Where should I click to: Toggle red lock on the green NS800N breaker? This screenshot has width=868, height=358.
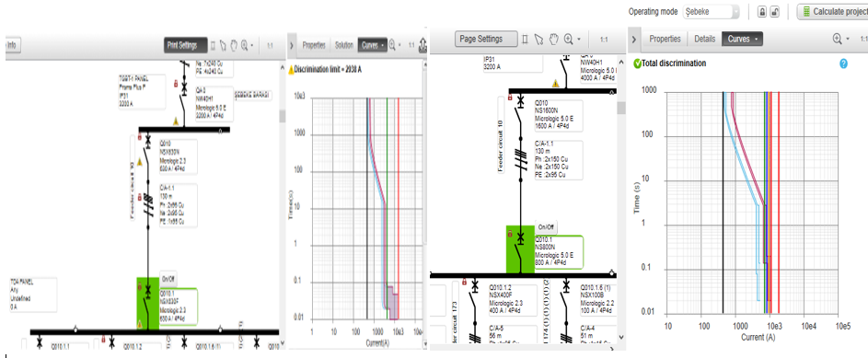tap(510, 234)
